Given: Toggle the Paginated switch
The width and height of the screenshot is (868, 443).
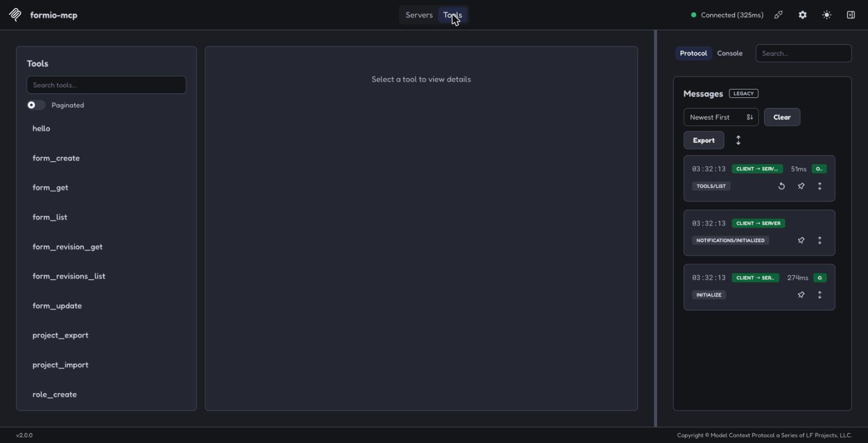Looking at the screenshot, I should point(36,105).
